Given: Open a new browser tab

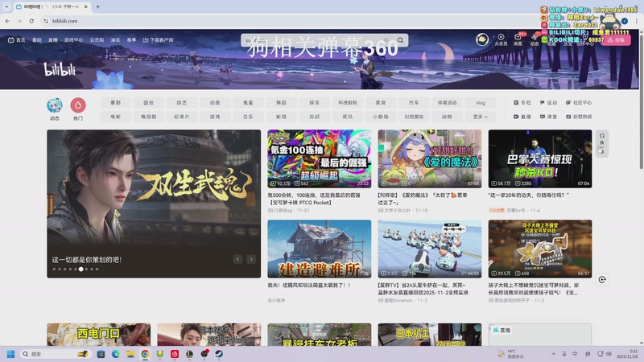Looking at the screenshot, I should [97, 6].
